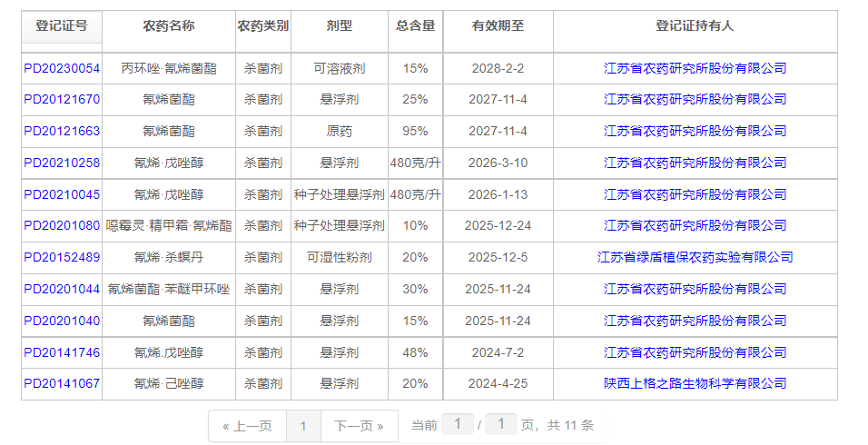Open registration PD20210045 link
868x445 pixels.
pos(62,195)
